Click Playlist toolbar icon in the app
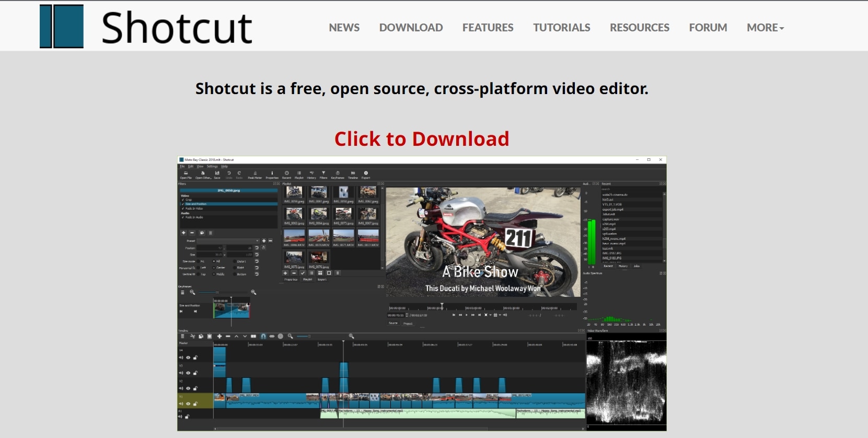868x438 pixels. pyautogui.click(x=299, y=175)
